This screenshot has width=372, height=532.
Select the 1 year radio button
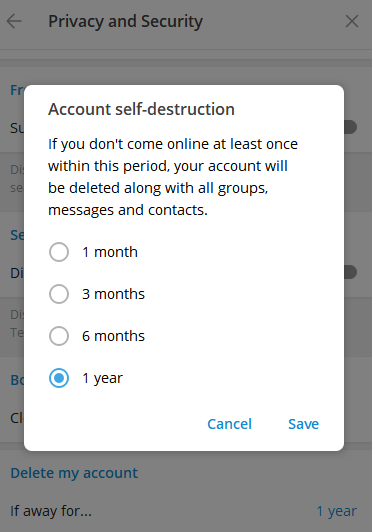(x=59, y=378)
